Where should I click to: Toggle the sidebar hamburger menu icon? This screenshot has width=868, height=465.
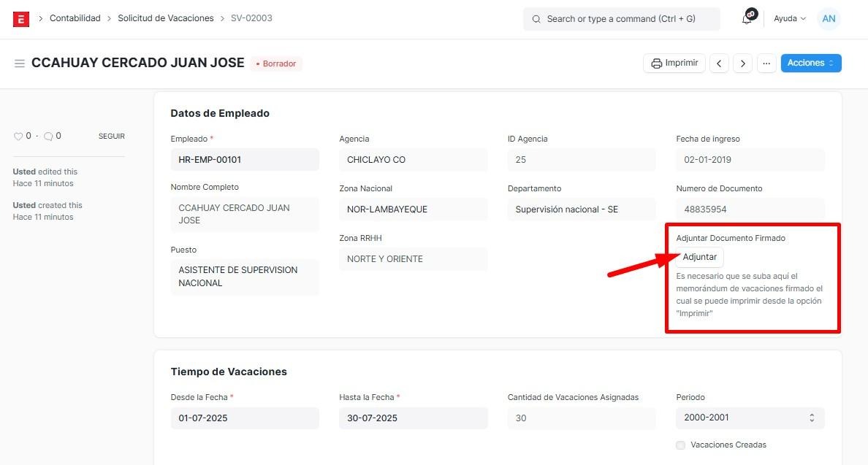[20, 64]
